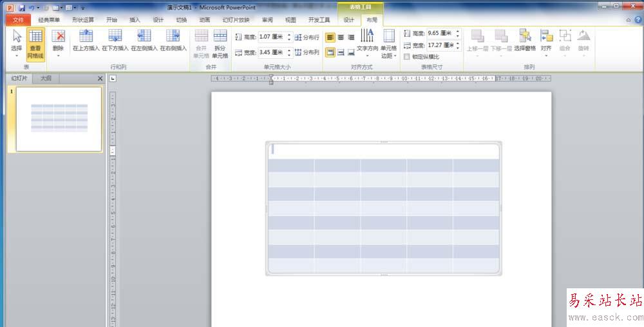Center cell text vertically
644x327 pixels.
pos(341,52)
